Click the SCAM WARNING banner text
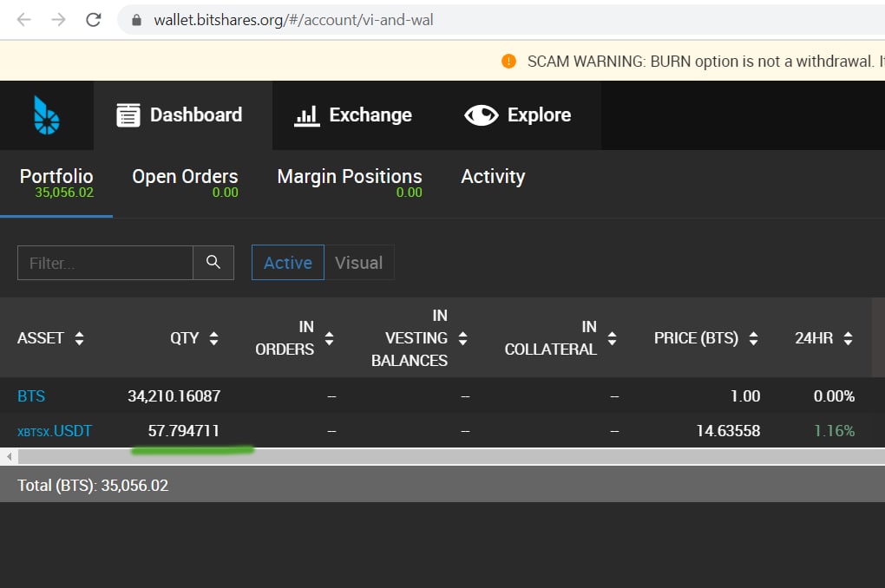Screen dimensions: 885x588 click(705, 61)
